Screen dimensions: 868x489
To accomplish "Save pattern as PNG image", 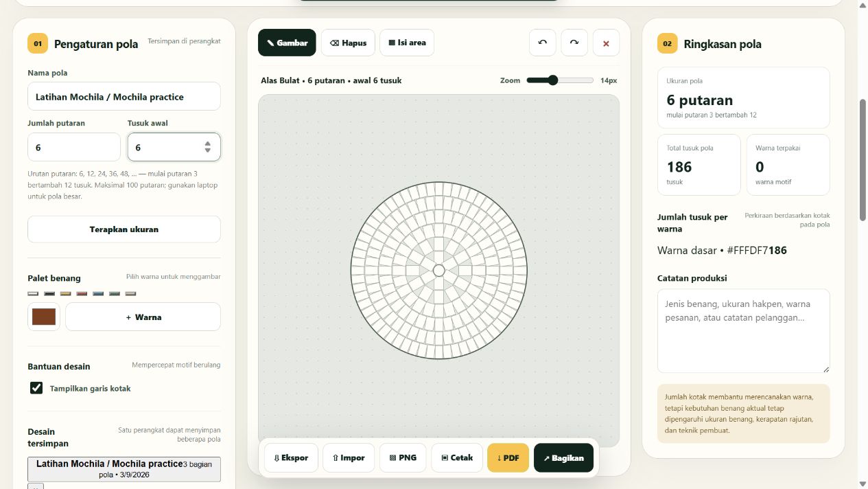I will [403, 458].
